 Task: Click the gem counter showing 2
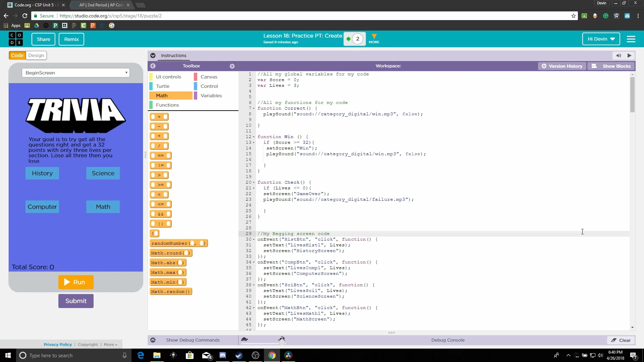point(355,39)
